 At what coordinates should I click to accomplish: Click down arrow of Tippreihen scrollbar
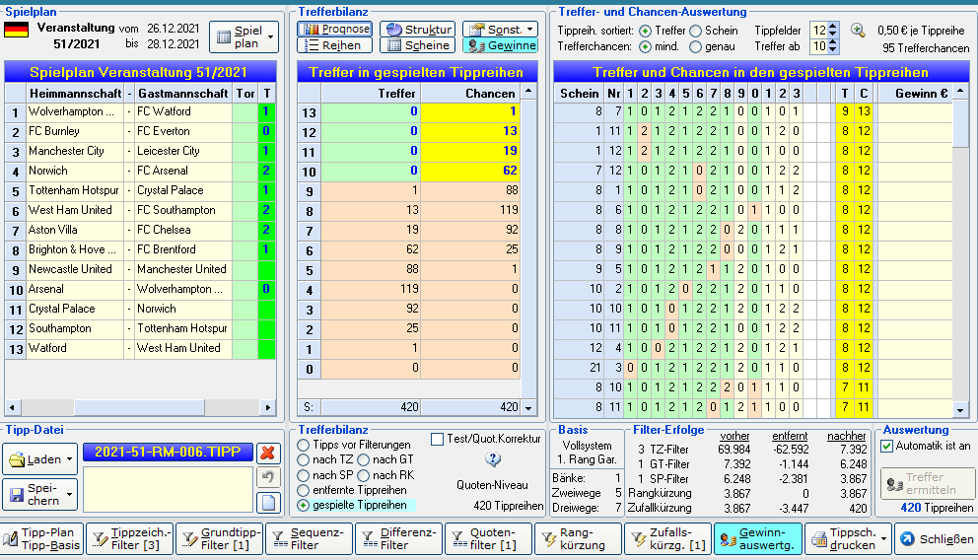coord(960,410)
